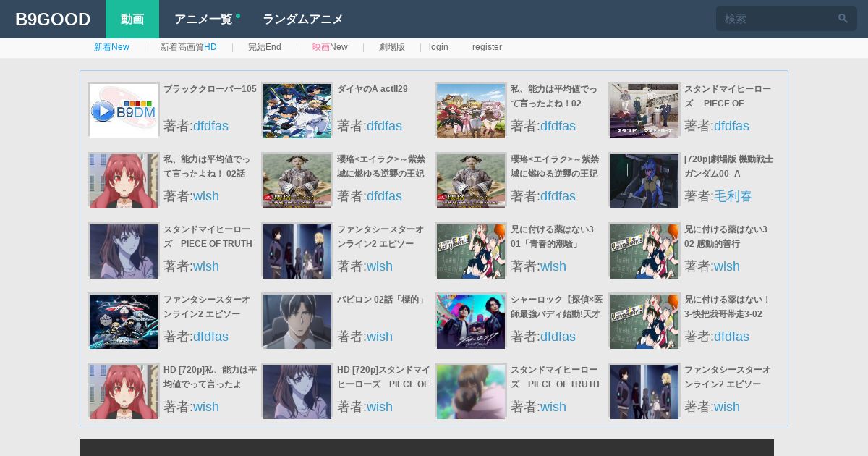Open the 劇場版 sub-menu item

pos(392,47)
